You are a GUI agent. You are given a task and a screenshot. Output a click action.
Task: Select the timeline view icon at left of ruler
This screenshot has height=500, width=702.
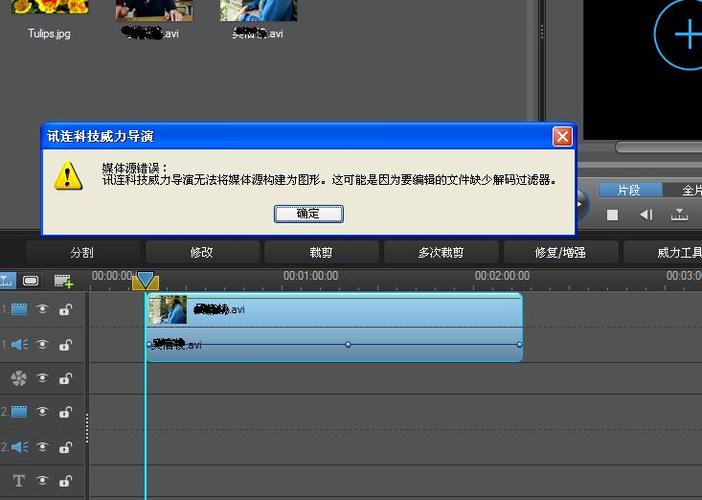7,281
